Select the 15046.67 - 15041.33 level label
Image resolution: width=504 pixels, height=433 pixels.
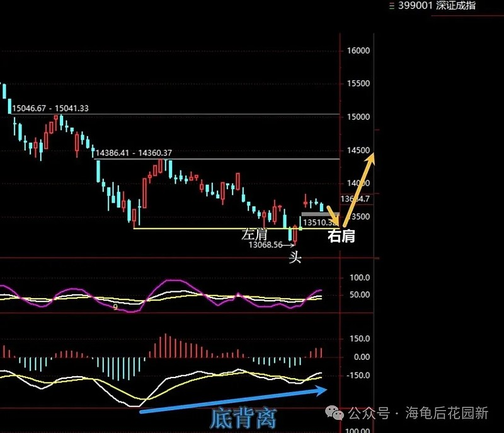pyautogui.click(x=50, y=108)
